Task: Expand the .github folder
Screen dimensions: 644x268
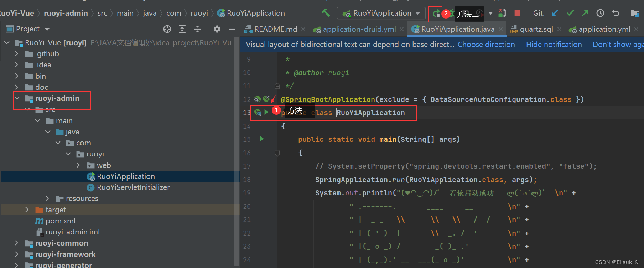Action: point(16,54)
